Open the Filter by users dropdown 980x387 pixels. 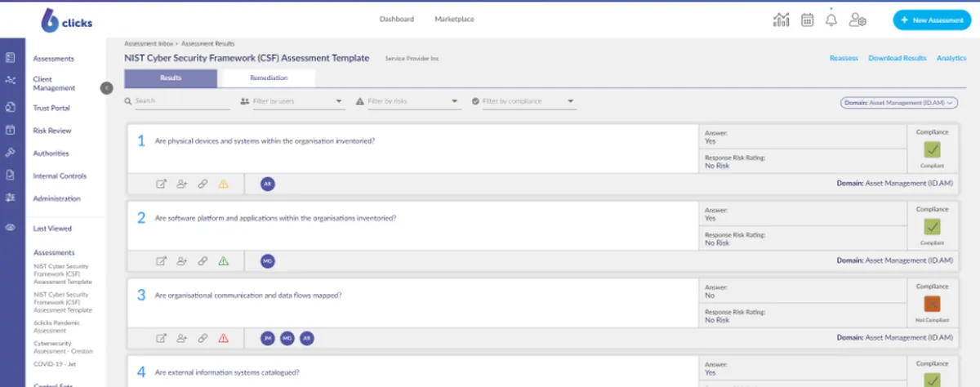click(292, 101)
